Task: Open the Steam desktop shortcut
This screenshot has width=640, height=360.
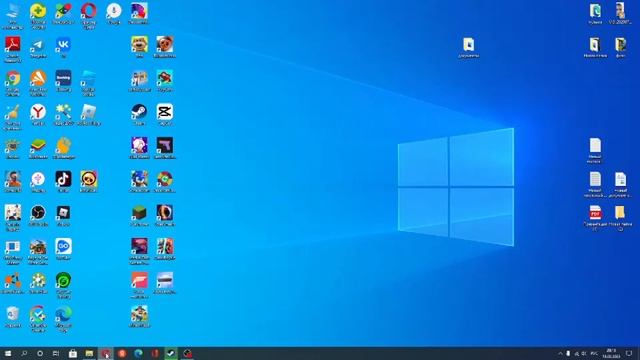Action: click(139, 114)
